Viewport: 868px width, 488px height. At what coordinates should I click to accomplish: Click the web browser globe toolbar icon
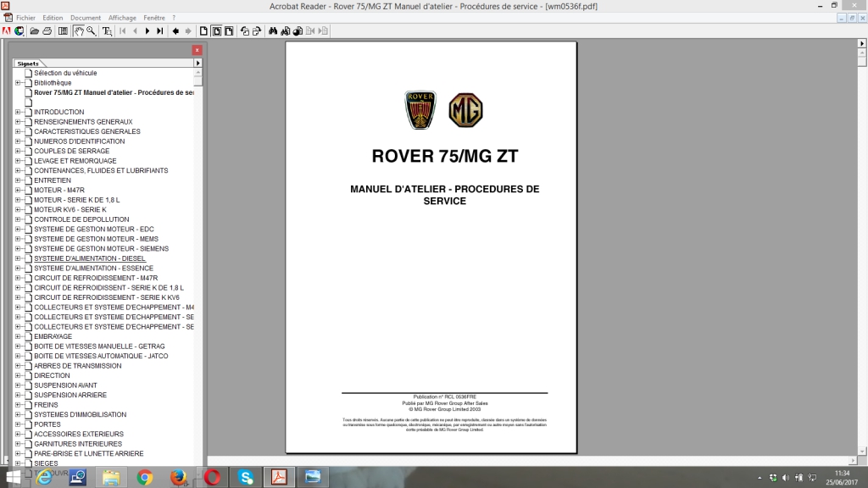(x=19, y=31)
